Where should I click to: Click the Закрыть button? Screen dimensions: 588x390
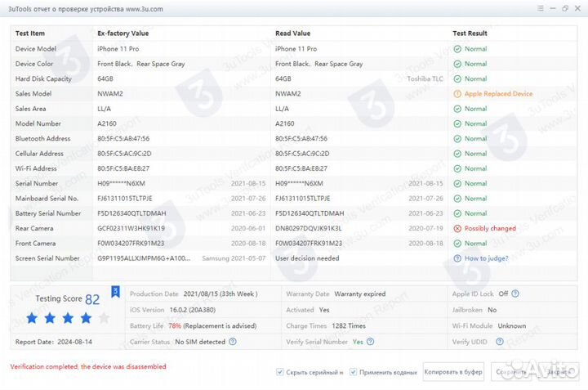(x=558, y=372)
